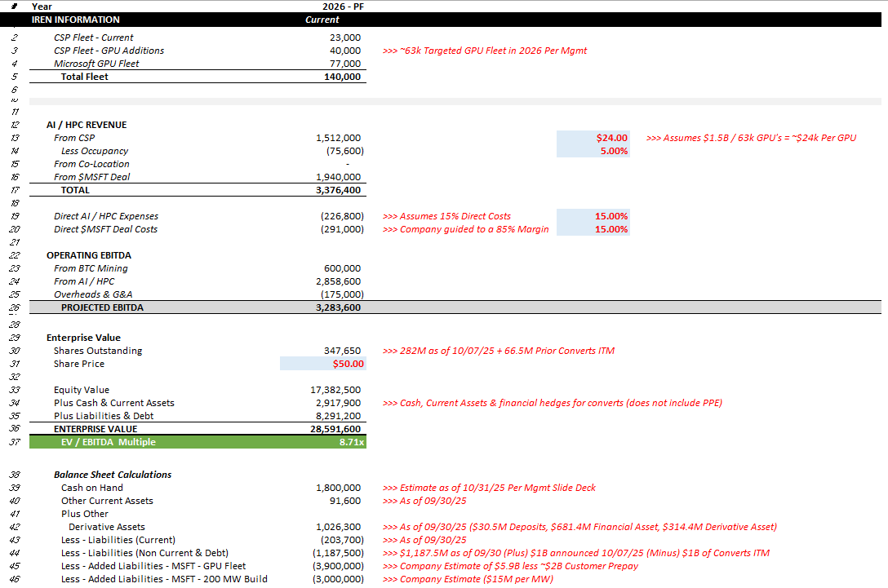Click the Plus Liabilities & Debt 8,291,200 value
Screen dimensions: 888x588
tap(338, 416)
